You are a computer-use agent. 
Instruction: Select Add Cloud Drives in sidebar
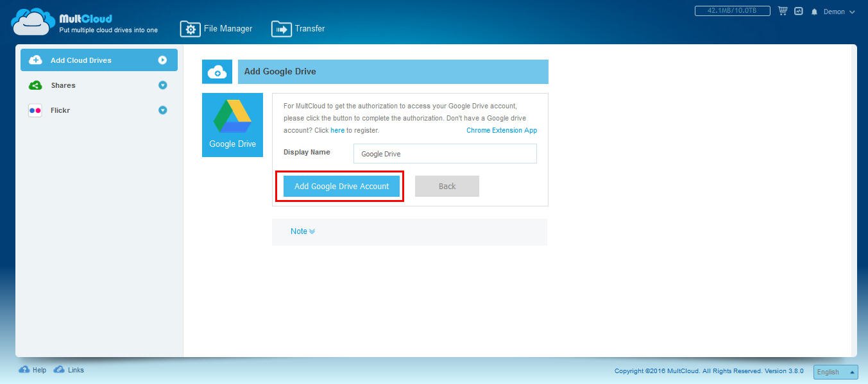coord(99,60)
